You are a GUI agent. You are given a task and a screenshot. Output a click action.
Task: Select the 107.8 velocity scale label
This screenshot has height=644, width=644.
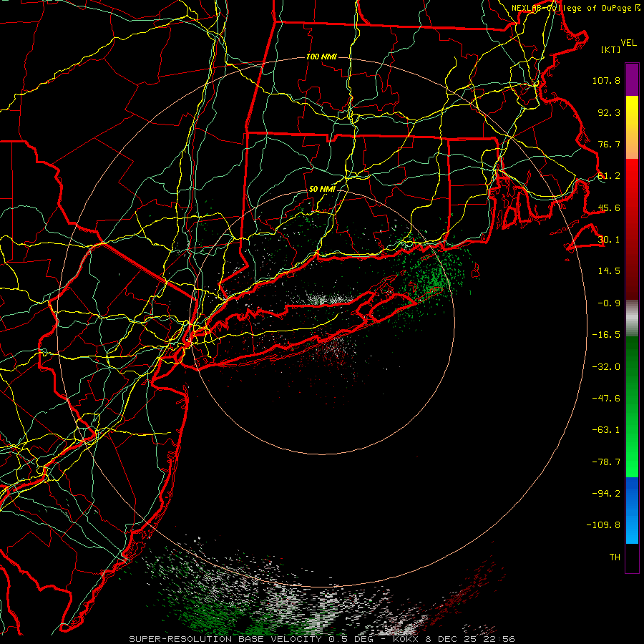[606, 80]
